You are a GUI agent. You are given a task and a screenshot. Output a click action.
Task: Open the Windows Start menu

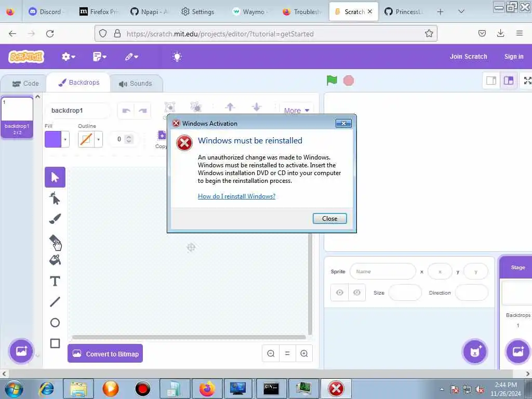(x=14, y=389)
